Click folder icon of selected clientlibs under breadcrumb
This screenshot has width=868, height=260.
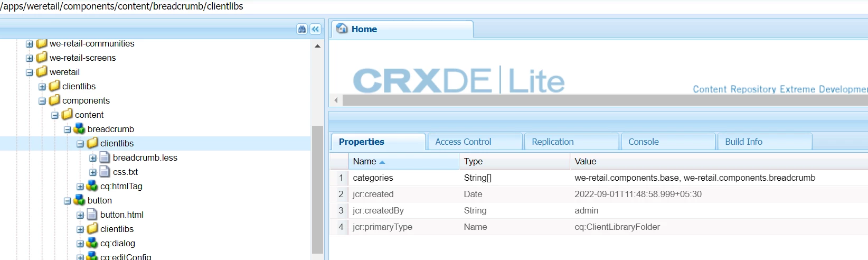[x=92, y=143]
